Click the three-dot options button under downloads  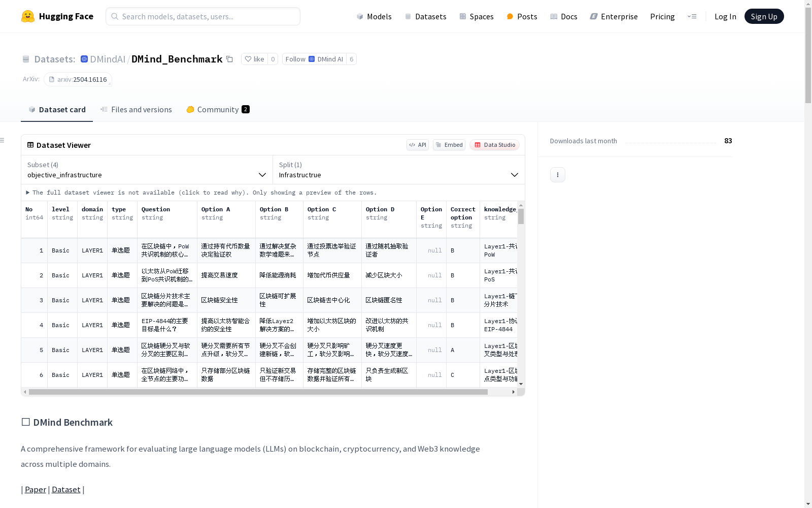pyautogui.click(x=558, y=175)
